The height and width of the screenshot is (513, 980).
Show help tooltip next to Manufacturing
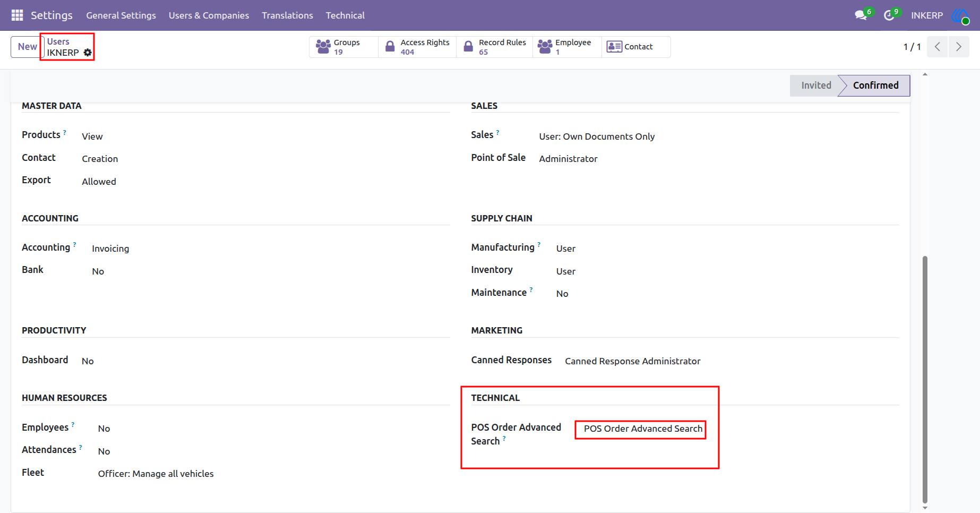tap(539, 245)
